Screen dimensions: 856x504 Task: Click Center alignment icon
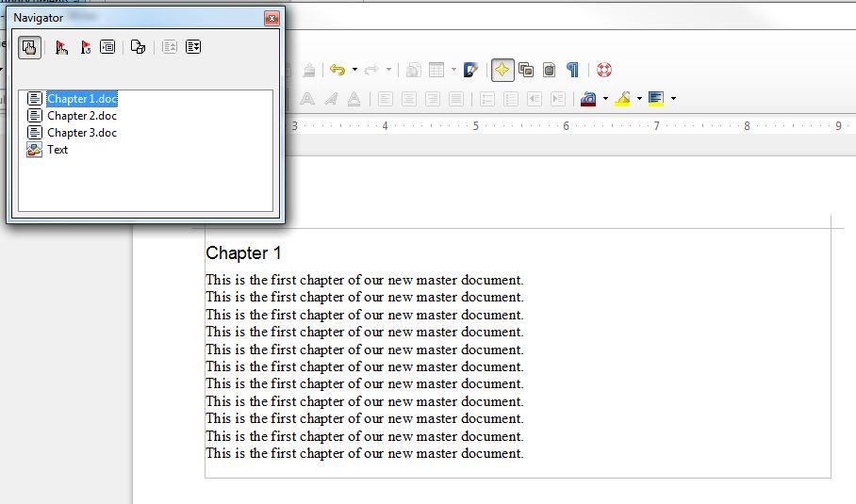(x=409, y=99)
